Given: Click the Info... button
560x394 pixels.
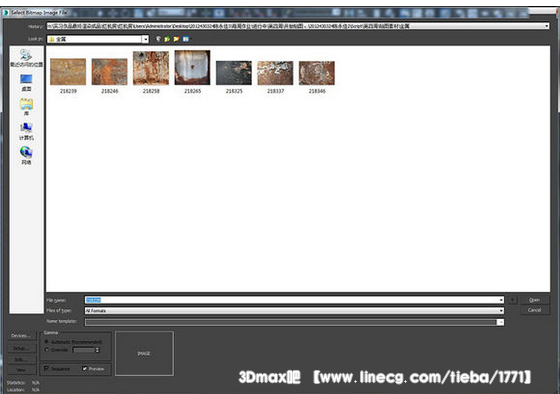Looking at the screenshot, I should [x=21, y=359].
